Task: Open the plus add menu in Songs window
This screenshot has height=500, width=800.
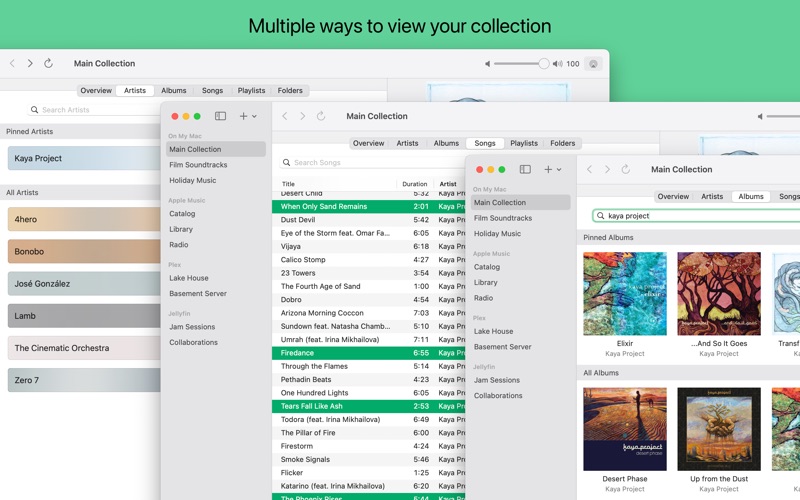Action: (x=248, y=116)
